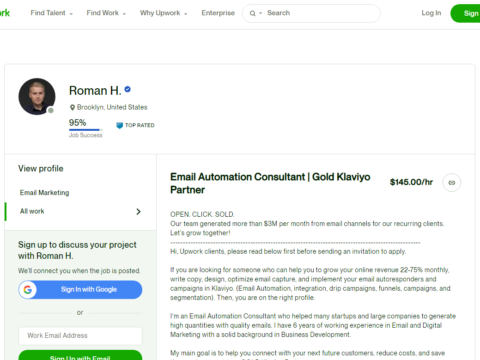Click the blue verified badge icon
This screenshot has width=480, height=360.
pos(127,89)
